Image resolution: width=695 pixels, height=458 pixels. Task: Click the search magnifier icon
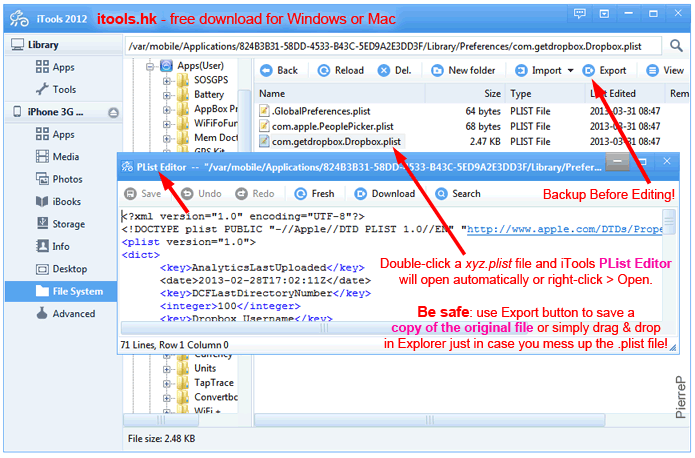(676, 46)
